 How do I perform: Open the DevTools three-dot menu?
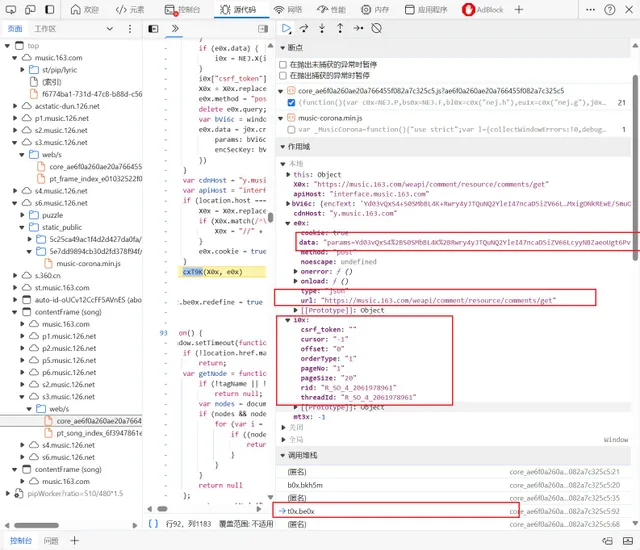tap(590, 9)
